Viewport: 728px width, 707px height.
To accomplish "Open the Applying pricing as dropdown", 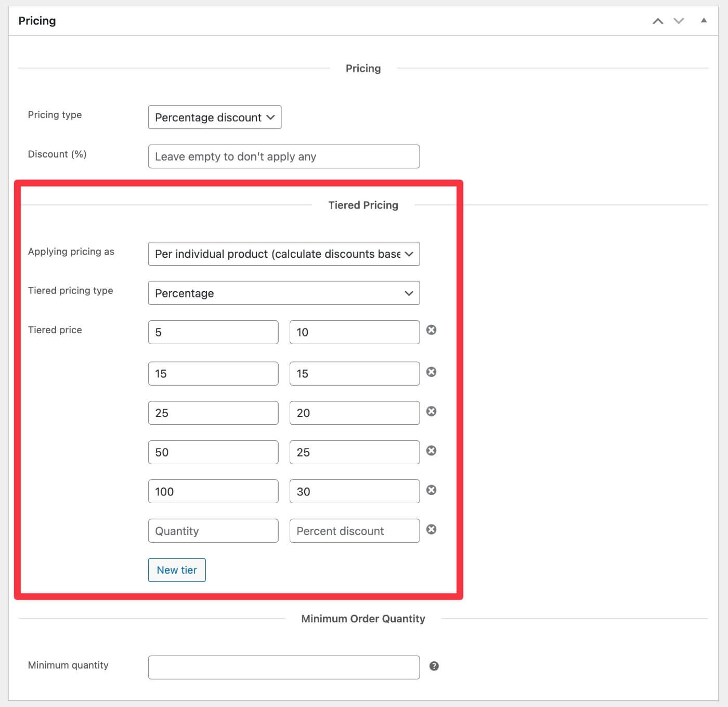I will (284, 254).
